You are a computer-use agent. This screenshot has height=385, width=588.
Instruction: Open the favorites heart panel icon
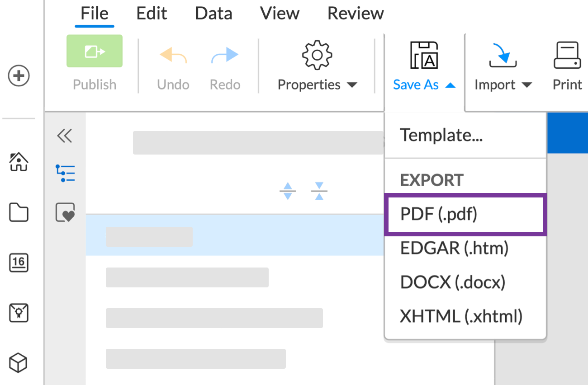pos(65,213)
